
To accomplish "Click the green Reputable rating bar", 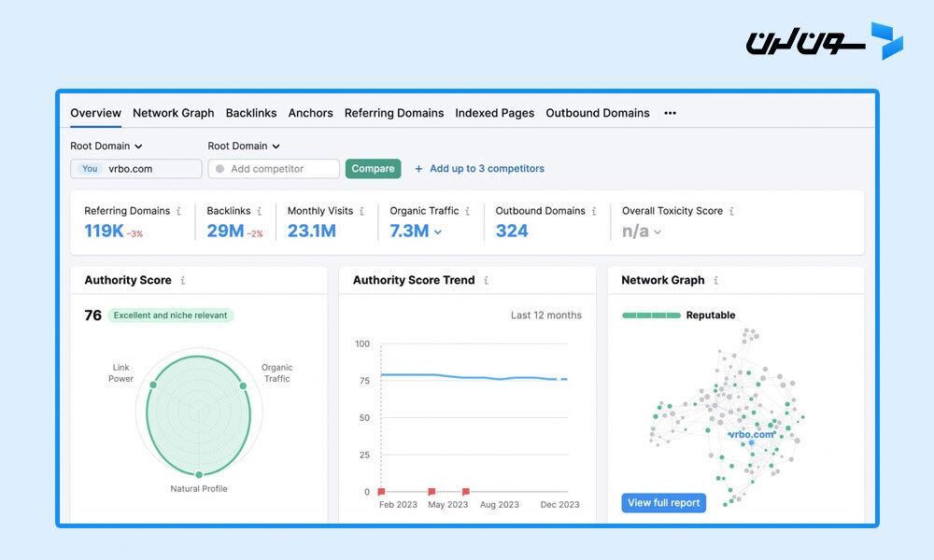I will click(x=651, y=315).
